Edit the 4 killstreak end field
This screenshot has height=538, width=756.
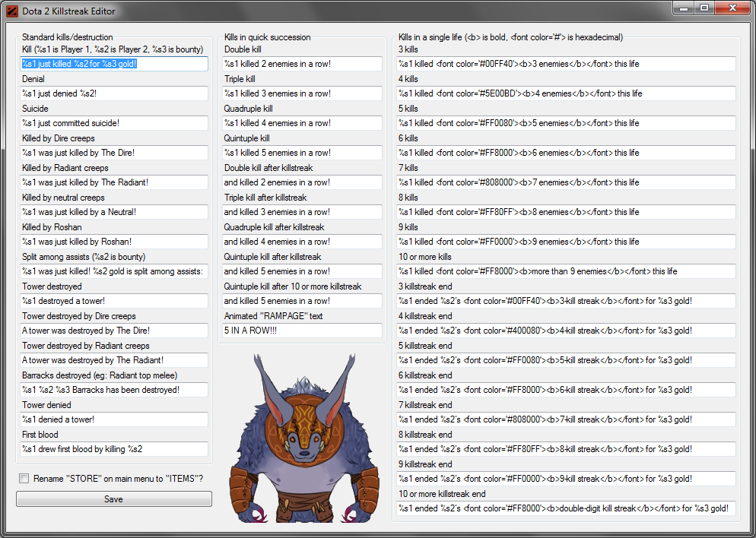pyautogui.click(x=567, y=331)
